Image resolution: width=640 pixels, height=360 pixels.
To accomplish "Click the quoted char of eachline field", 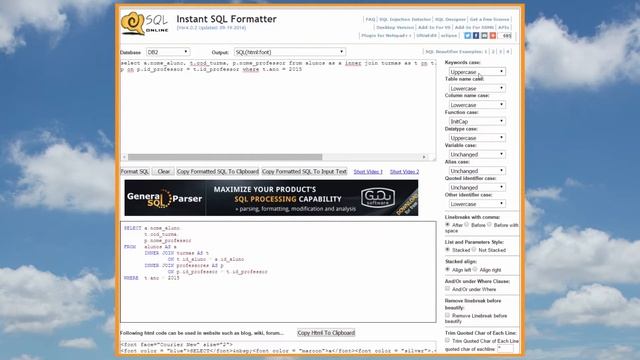I will pos(506,349).
